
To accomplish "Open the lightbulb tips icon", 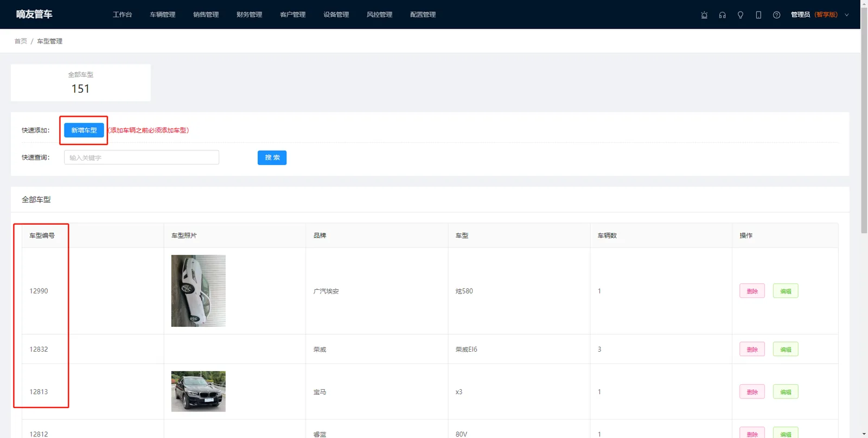I will (x=741, y=15).
